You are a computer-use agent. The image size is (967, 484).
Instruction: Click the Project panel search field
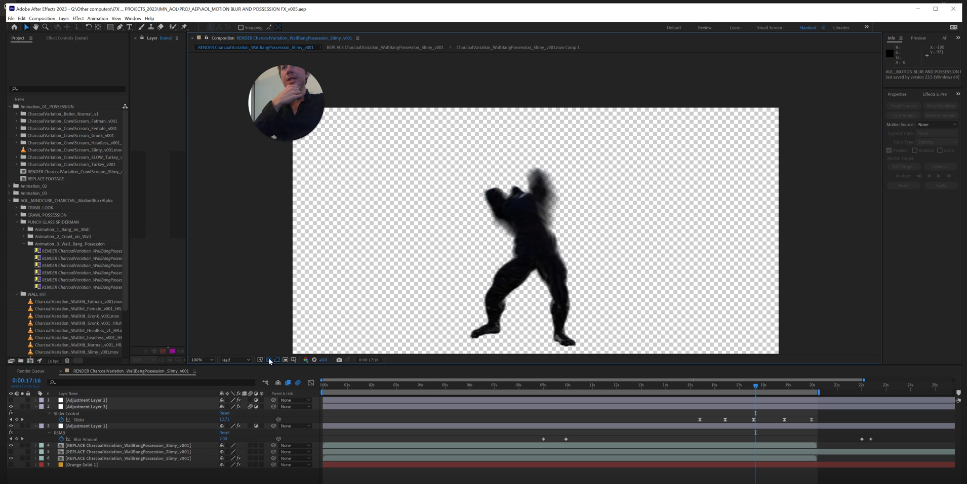point(67,89)
